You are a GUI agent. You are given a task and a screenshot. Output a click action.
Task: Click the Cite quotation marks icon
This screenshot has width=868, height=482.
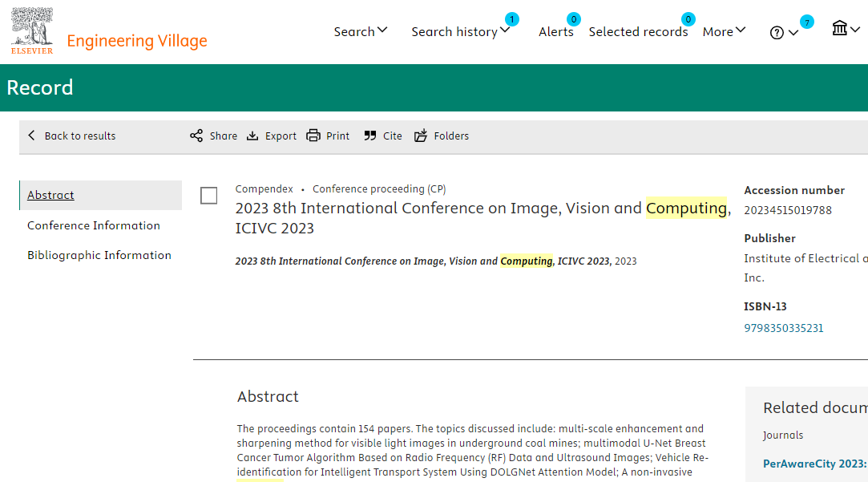point(370,136)
